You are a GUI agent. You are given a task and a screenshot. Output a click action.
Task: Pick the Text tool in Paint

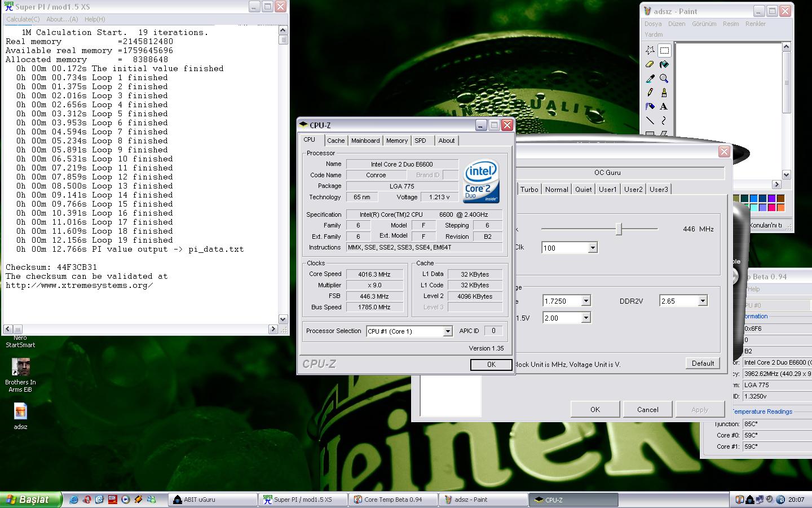click(x=664, y=106)
